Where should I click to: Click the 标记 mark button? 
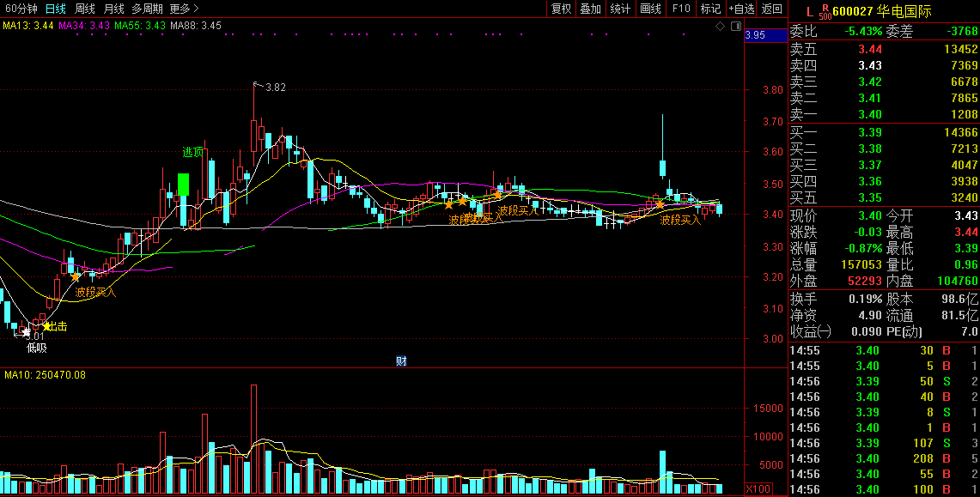pos(710,9)
